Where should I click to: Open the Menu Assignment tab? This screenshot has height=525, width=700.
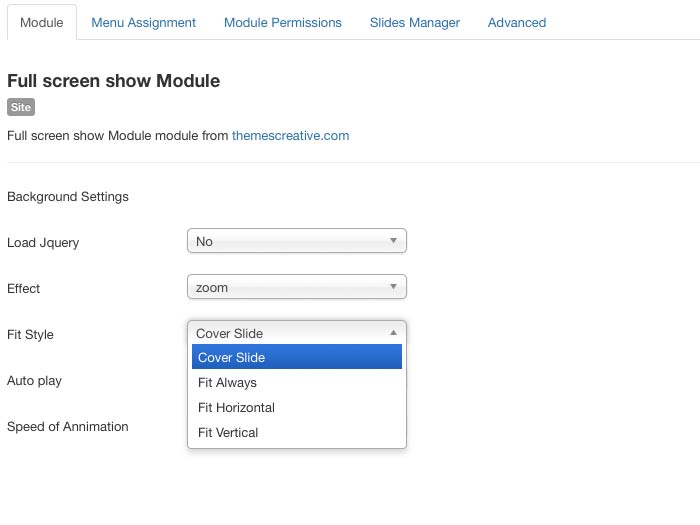143,22
